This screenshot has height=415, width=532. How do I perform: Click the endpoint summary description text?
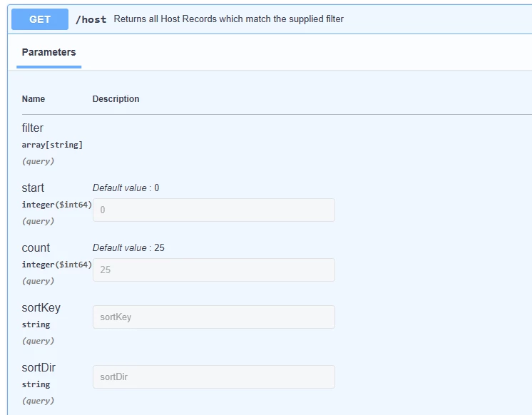pyautogui.click(x=229, y=19)
